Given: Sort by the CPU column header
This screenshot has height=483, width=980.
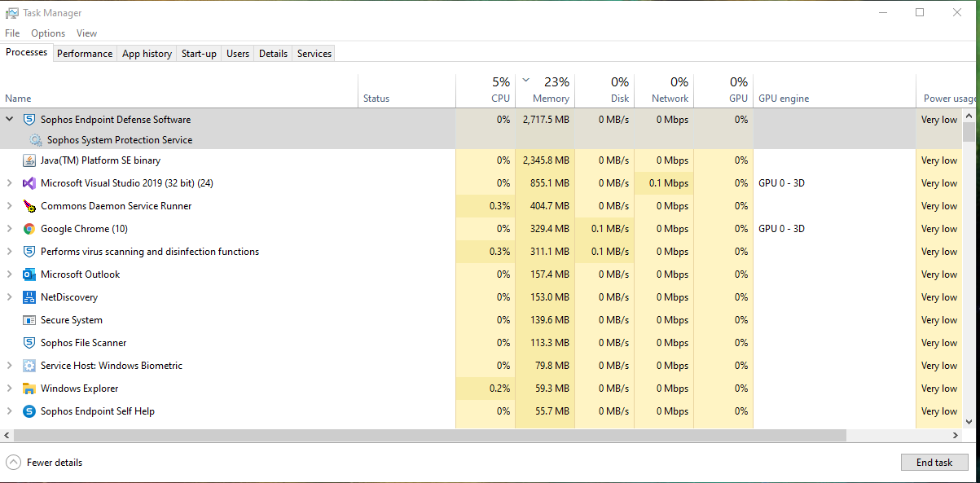Looking at the screenshot, I should (486, 91).
